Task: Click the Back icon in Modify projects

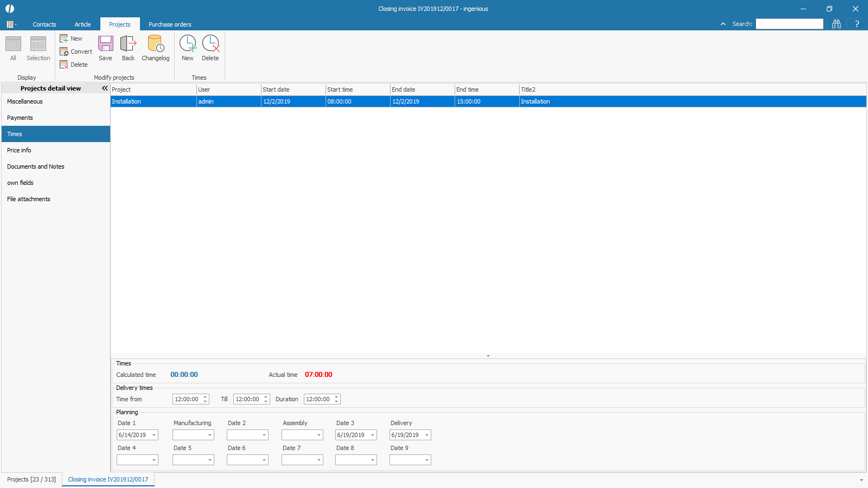Action: (128, 44)
